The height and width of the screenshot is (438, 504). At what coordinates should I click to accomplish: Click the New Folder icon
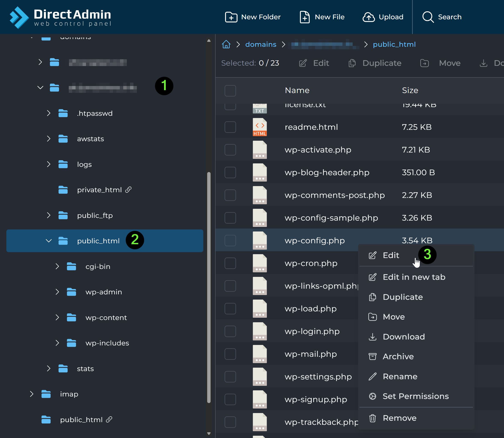pos(231,17)
